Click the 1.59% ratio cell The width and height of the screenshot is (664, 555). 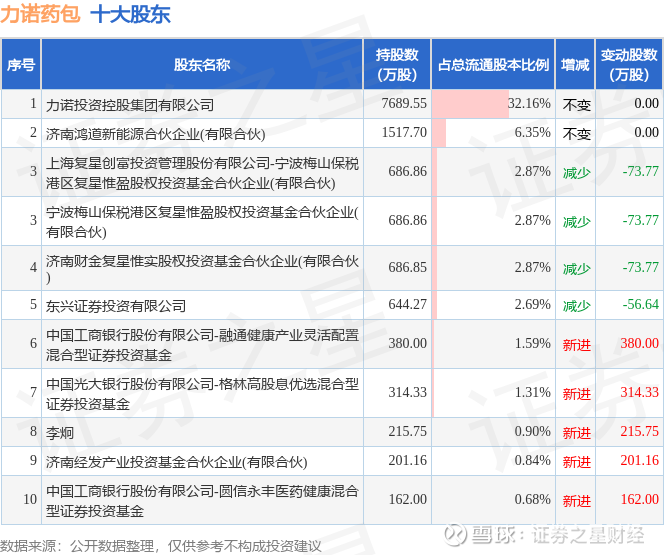coord(493,344)
